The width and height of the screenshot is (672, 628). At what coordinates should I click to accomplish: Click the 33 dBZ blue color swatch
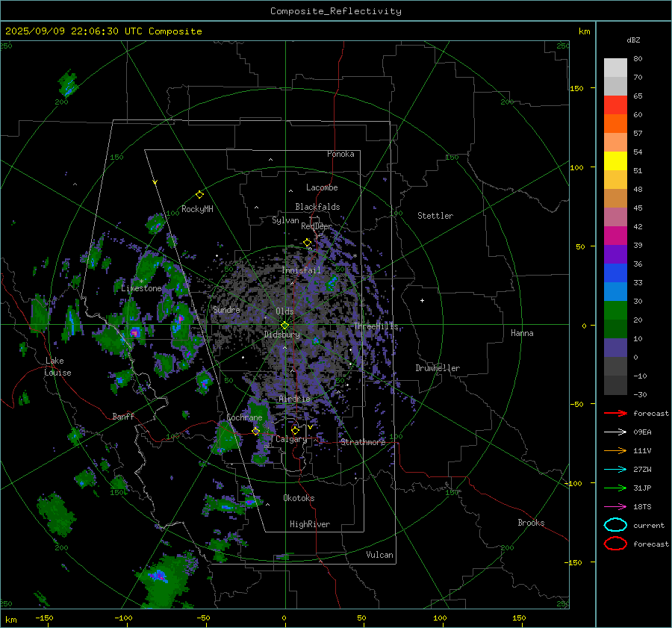pos(615,291)
